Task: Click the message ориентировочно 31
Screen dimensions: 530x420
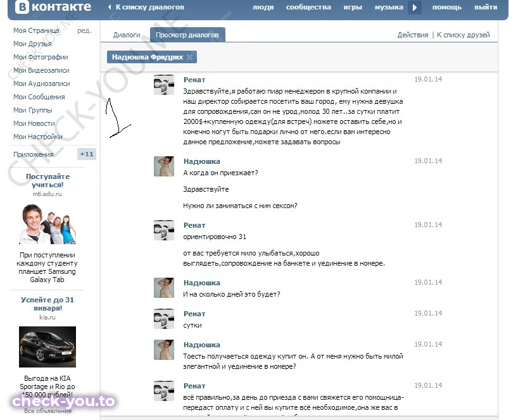Action: [x=215, y=237]
